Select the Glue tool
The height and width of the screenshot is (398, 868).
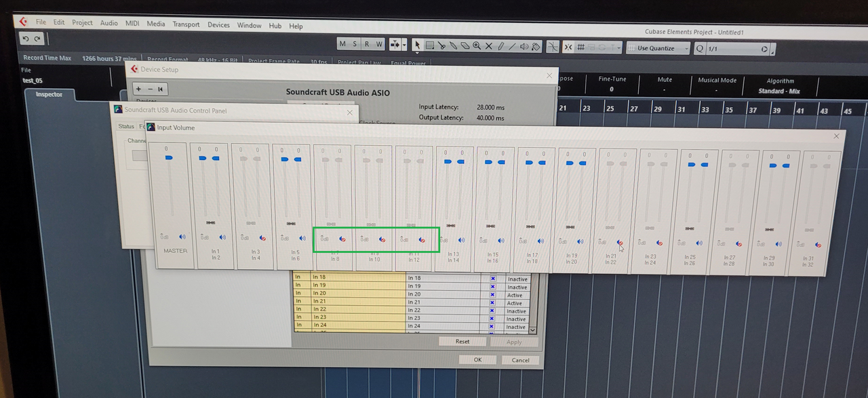(453, 45)
